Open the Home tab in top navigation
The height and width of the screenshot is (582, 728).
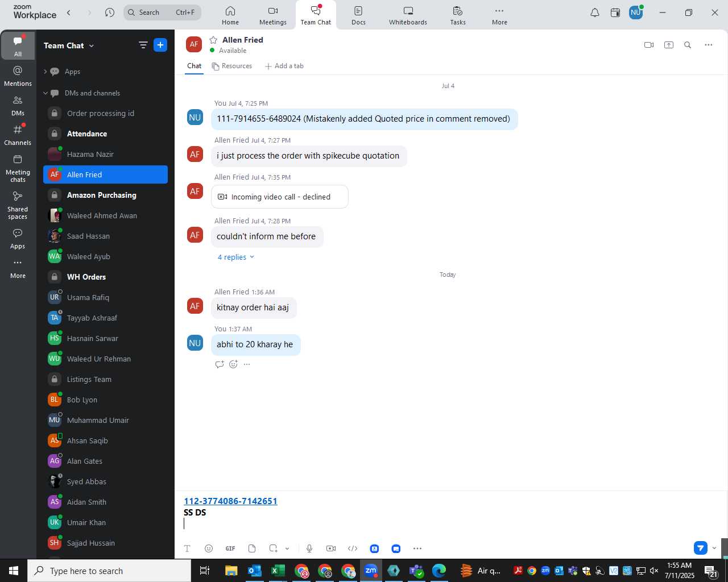(x=230, y=15)
